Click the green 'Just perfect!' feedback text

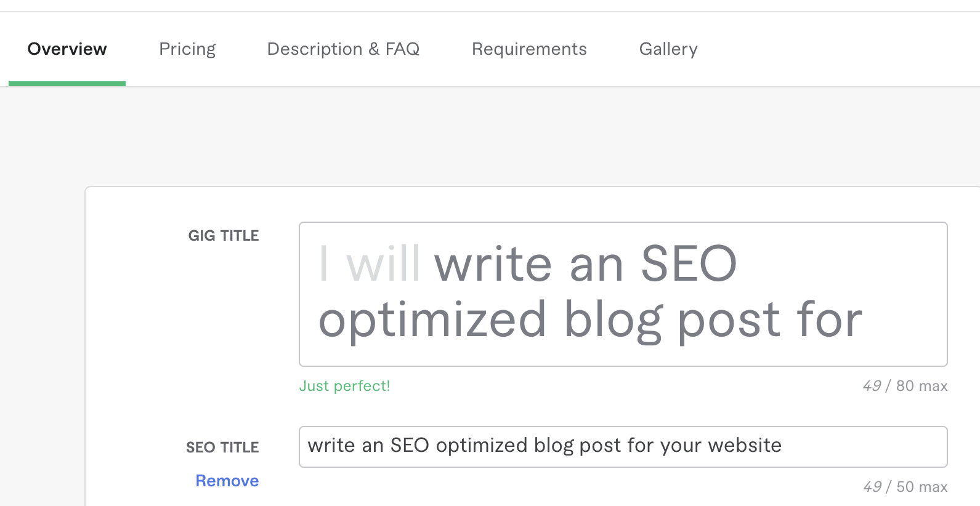(x=344, y=386)
